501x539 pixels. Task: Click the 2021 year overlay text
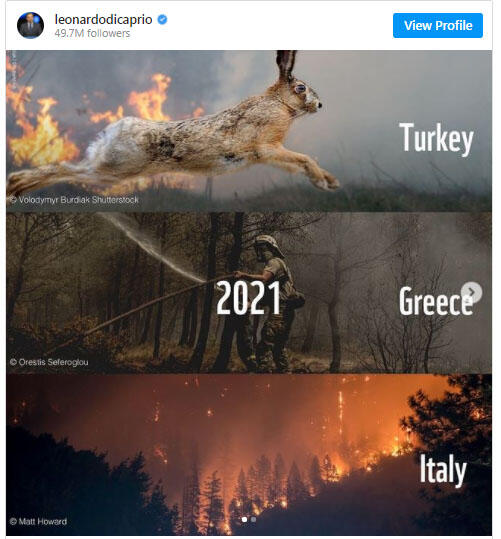click(248, 298)
